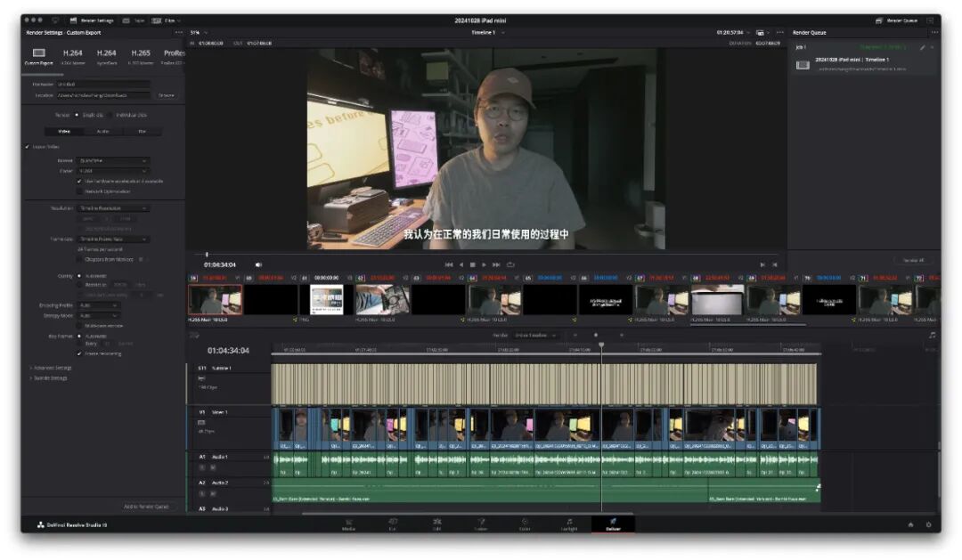Expand the Subtitle Settings section
The image size is (962, 560).
(50, 378)
